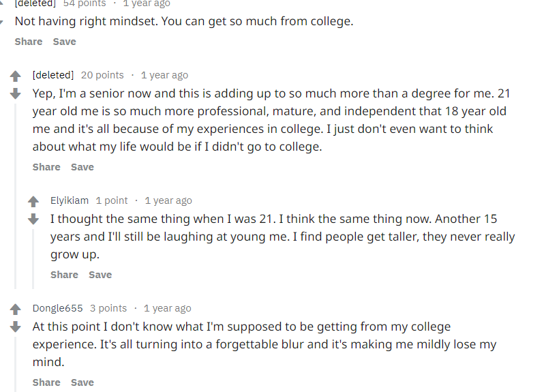Save the 'Not having right mindset' comment

click(x=65, y=42)
